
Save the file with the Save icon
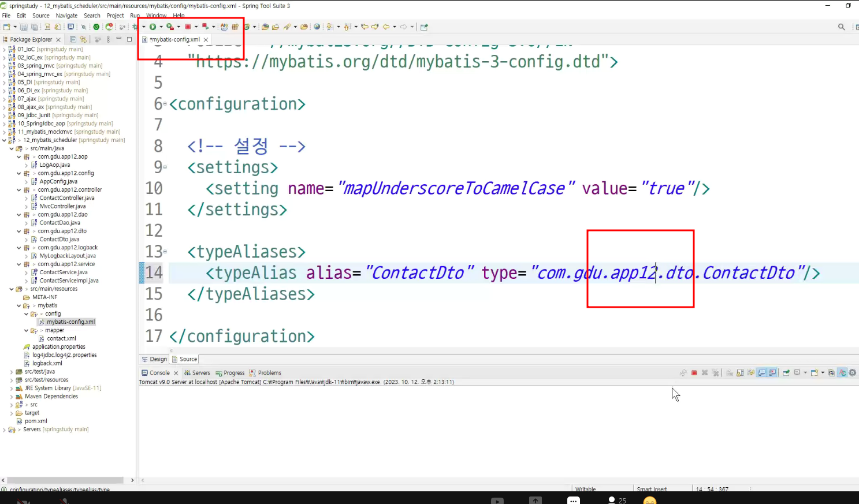click(24, 27)
